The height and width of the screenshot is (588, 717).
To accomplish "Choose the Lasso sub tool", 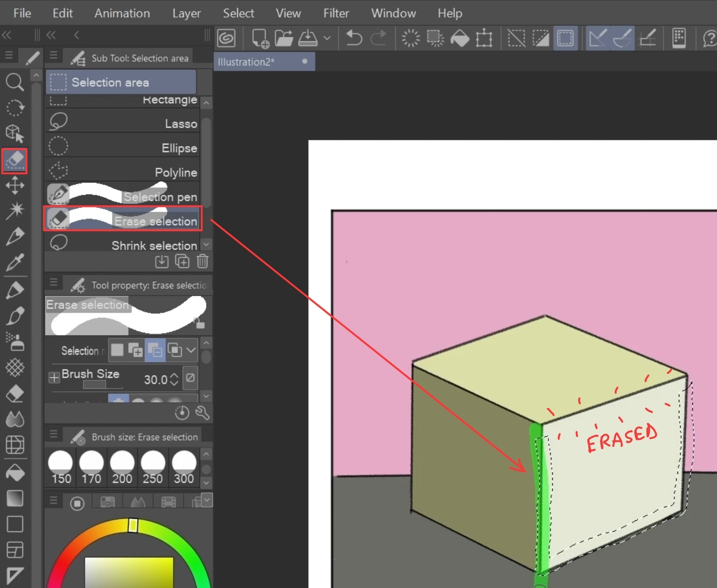I will coord(123,123).
